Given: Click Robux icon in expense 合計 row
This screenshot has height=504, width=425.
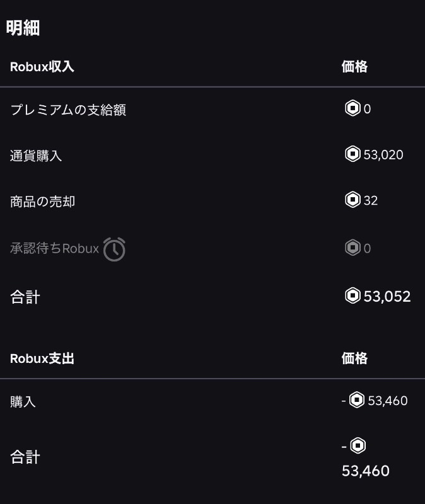Looking at the screenshot, I should pos(358,445).
